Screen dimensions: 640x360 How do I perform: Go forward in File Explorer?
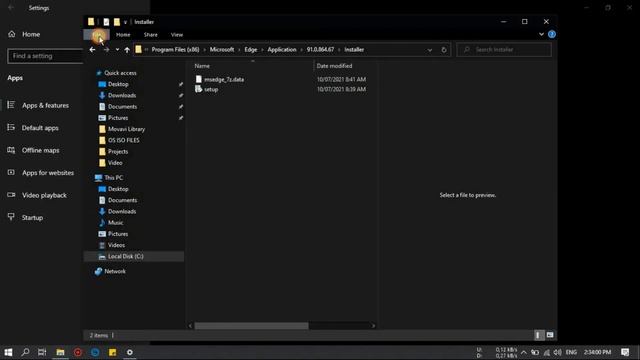click(106, 50)
